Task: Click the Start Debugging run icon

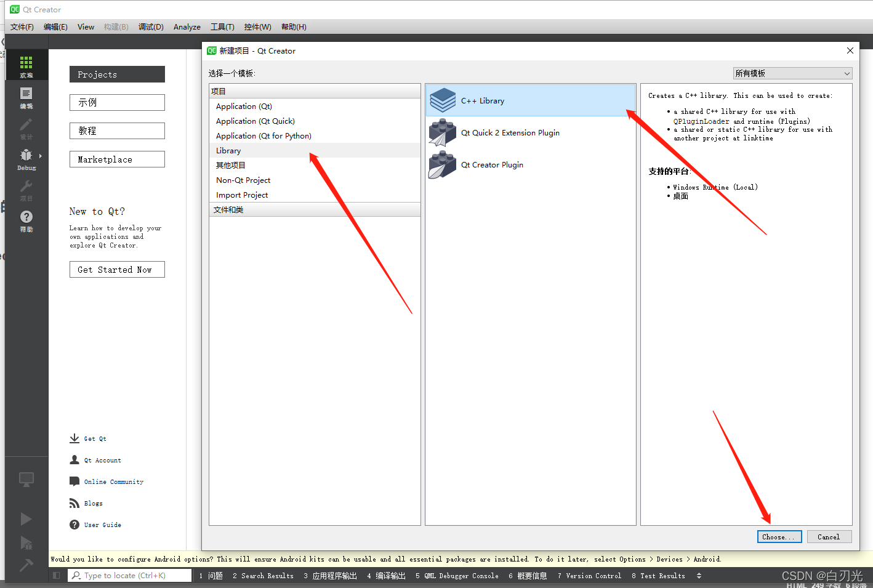Action: (x=26, y=542)
